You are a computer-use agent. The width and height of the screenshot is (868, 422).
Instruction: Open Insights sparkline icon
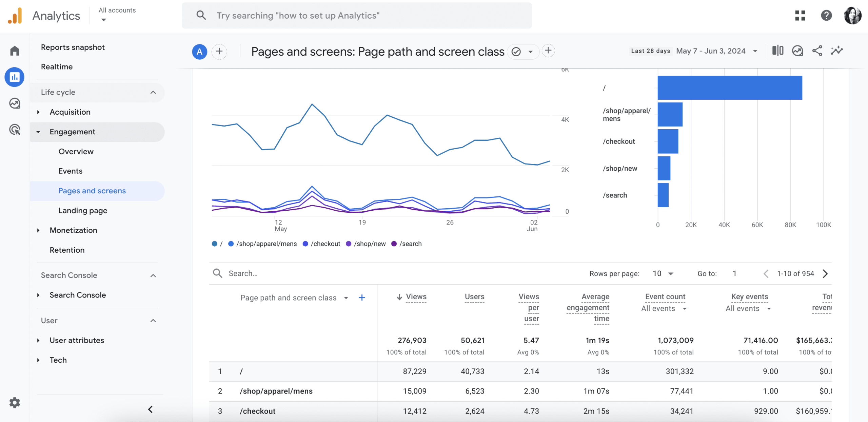point(837,51)
